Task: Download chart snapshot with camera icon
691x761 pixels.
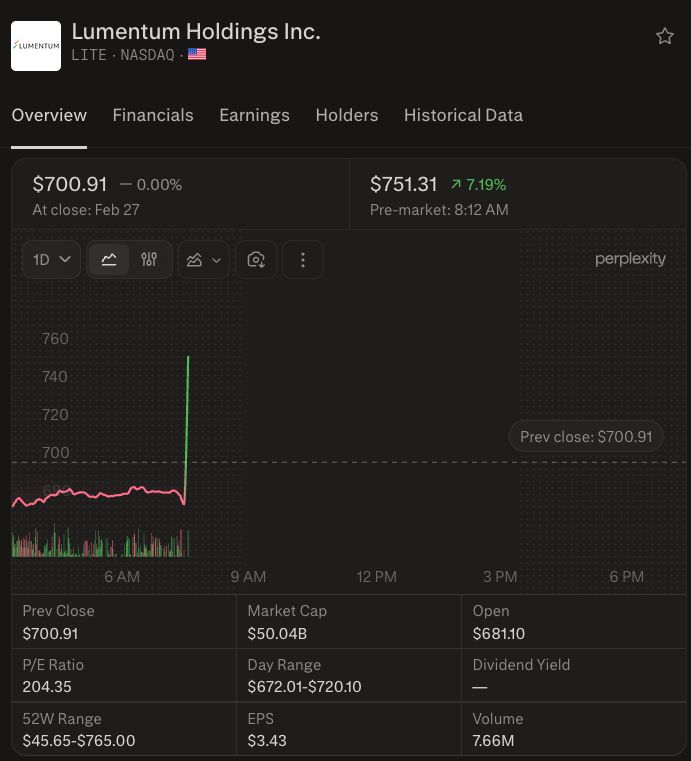Action: 256,260
